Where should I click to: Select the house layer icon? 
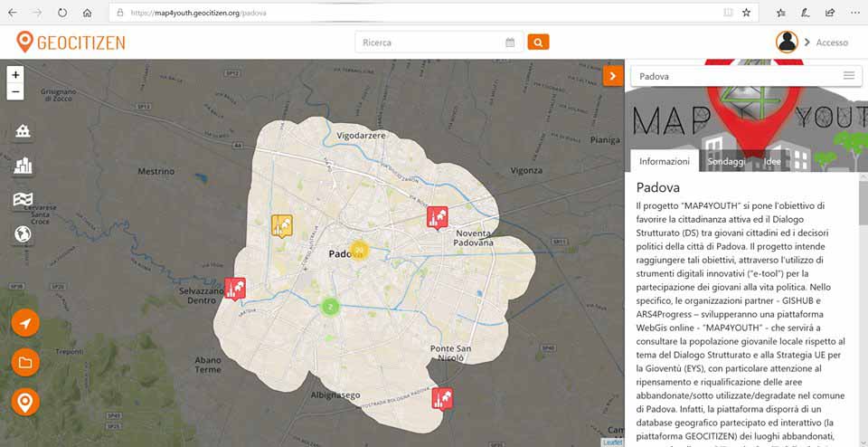23,131
